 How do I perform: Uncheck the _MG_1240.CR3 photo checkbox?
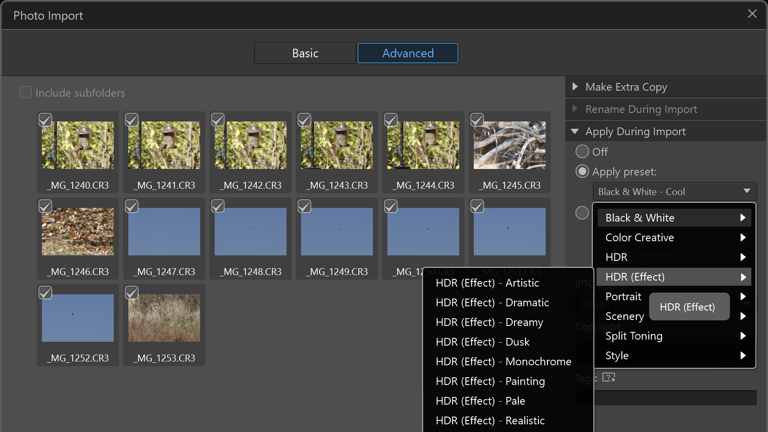(45, 120)
